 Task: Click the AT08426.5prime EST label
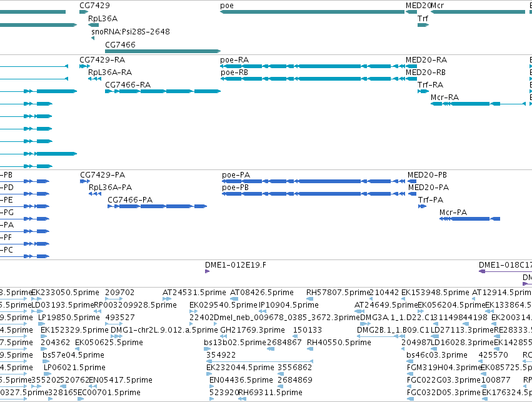[261, 293]
